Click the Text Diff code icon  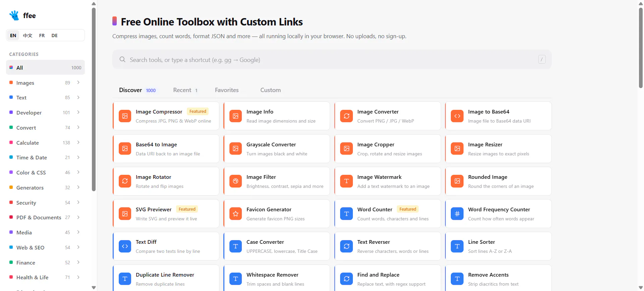point(125,246)
